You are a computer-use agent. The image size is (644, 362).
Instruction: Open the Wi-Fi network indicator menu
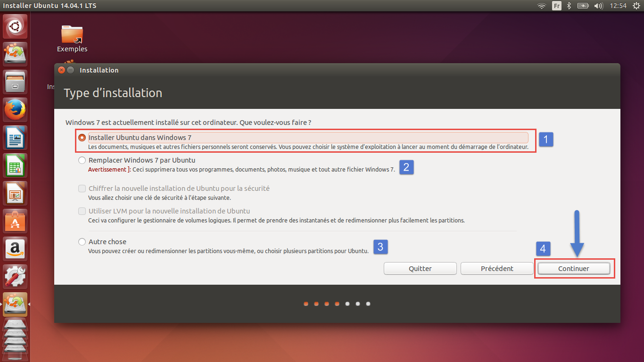[542, 6]
